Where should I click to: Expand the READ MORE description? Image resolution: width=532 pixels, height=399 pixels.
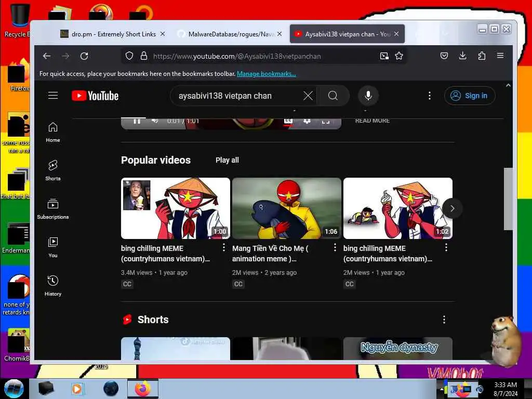[x=372, y=121]
